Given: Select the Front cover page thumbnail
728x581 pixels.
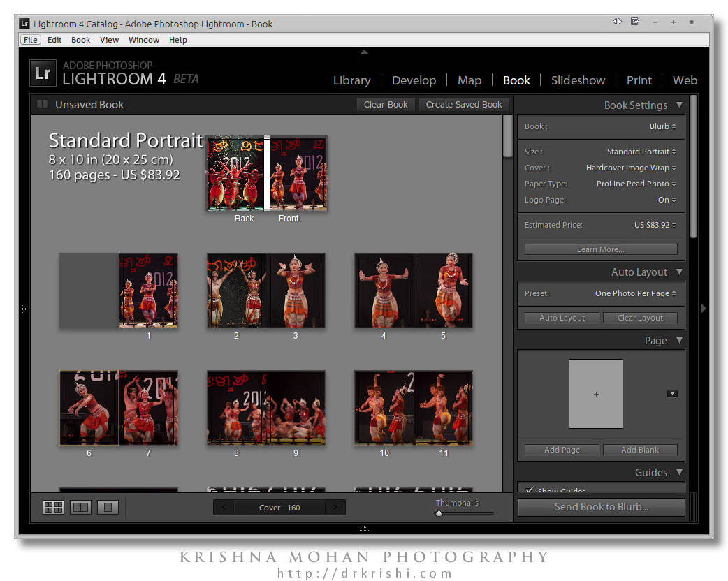Looking at the screenshot, I should 298,173.
